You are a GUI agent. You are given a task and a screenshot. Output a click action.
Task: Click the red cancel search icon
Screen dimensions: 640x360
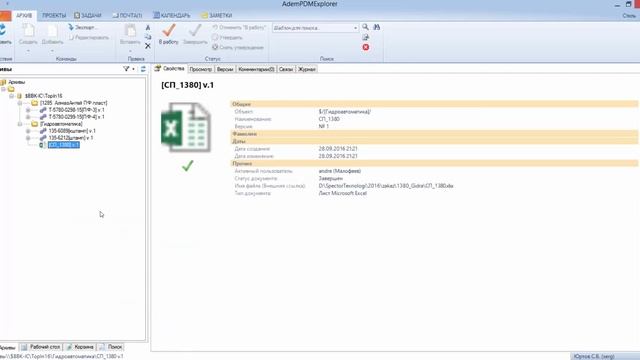[x=366, y=47]
